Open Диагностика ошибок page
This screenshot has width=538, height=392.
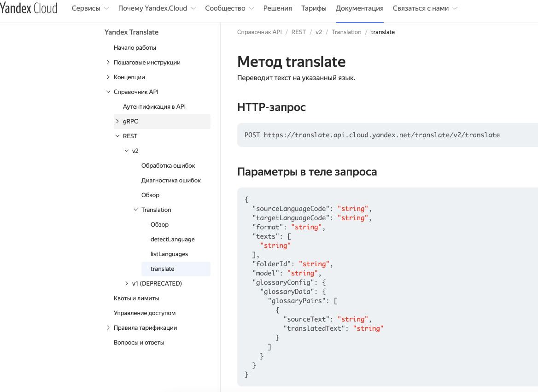coord(171,180)
